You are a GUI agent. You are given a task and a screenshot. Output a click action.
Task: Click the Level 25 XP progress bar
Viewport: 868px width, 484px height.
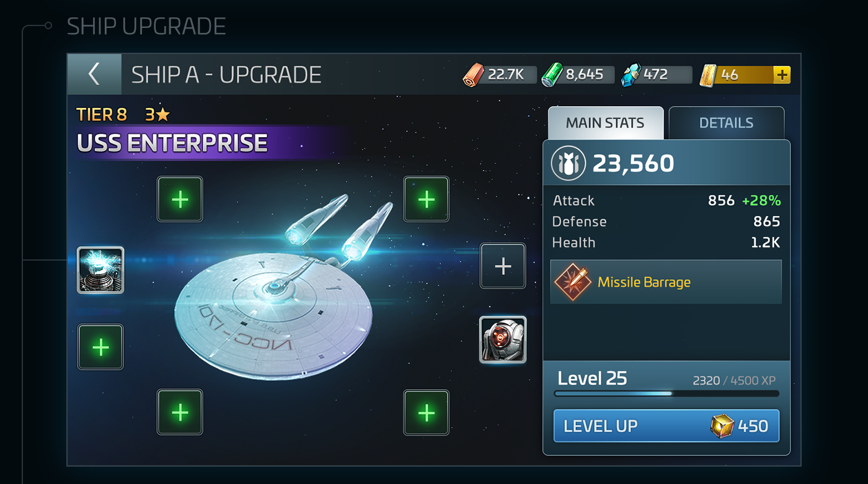666,393
